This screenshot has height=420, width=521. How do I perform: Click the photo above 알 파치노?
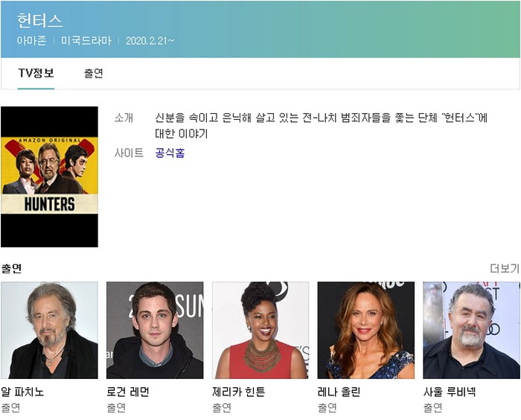click(x=49, y=330)
